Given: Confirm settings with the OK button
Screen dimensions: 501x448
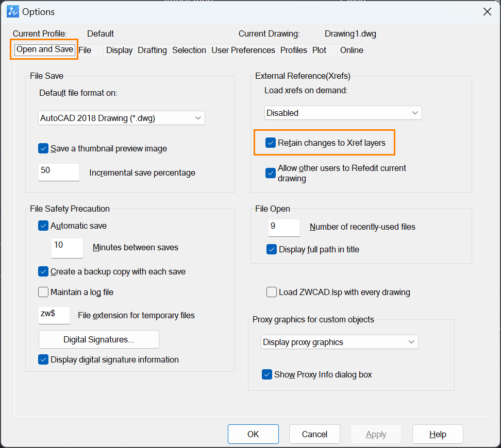Looking at the screenshot, I should coord(253,434).
